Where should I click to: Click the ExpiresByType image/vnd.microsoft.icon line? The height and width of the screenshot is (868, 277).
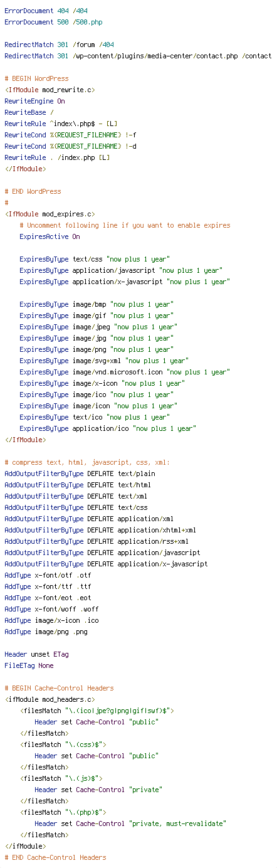click(x=124, y=372)
